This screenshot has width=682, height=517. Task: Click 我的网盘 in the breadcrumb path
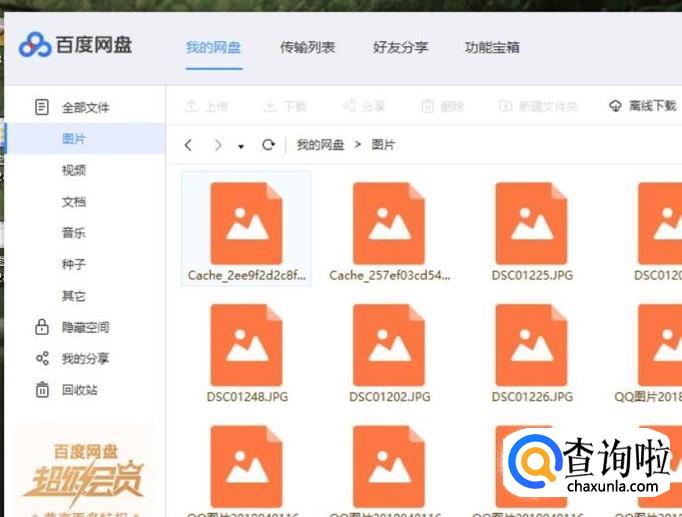320,145
